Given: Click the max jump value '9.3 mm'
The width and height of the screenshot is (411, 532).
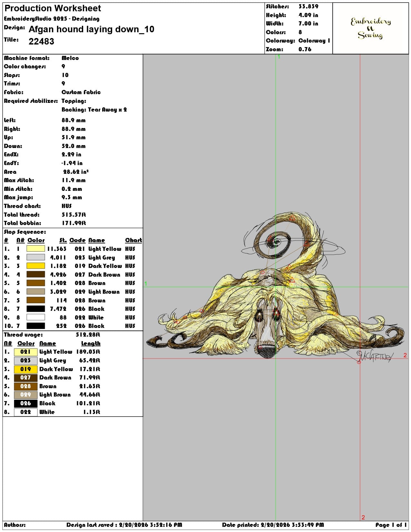Looking at the screenshot, I should (x=72, y=197).
